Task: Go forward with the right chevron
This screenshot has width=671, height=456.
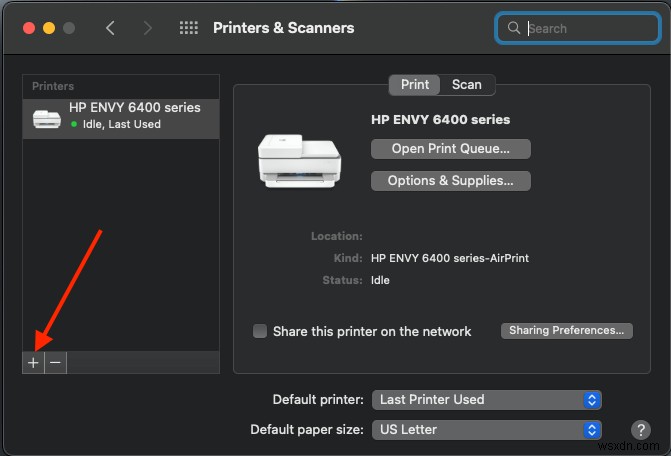Action: [x=148, y=28]
